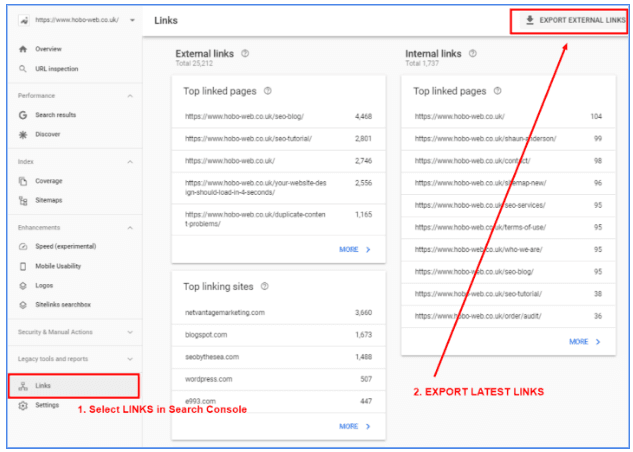Open the Sitemaps report
The height and width of the screenshot is (452, 633).
(49, 200)
